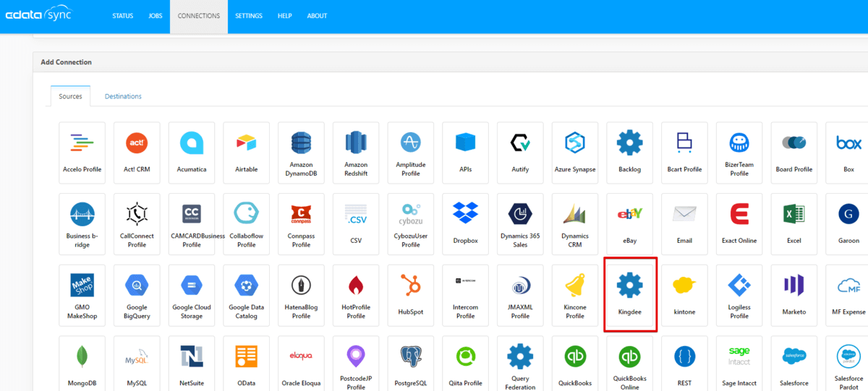Select the Sources tab

(70, 96)
